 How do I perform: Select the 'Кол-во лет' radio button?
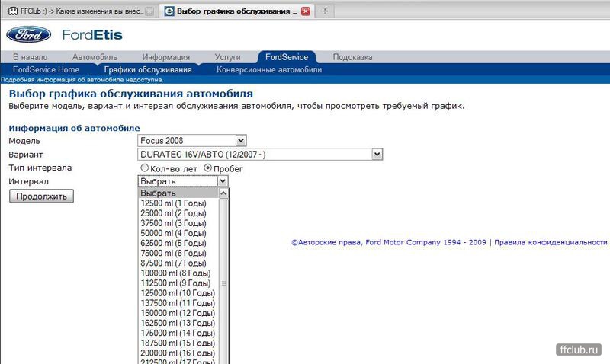(x=145, y=168)
